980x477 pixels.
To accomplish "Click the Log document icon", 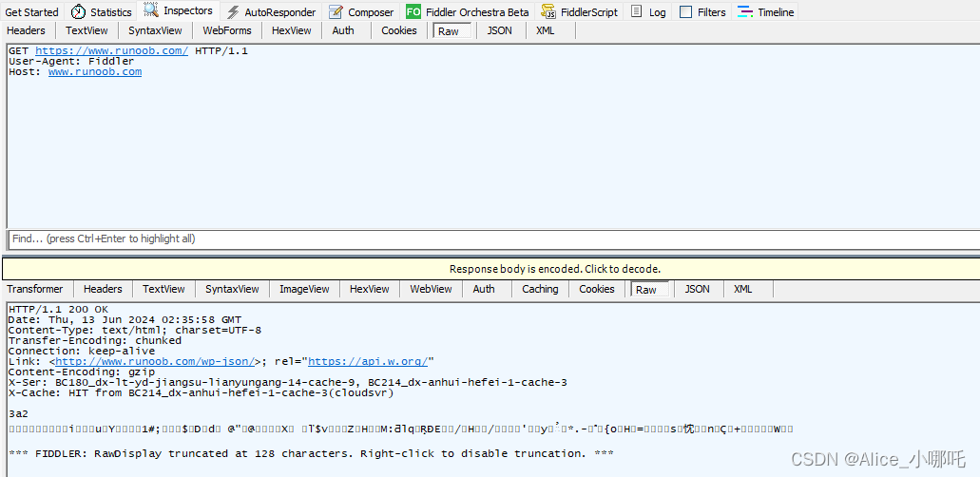I will click(636, 12).
